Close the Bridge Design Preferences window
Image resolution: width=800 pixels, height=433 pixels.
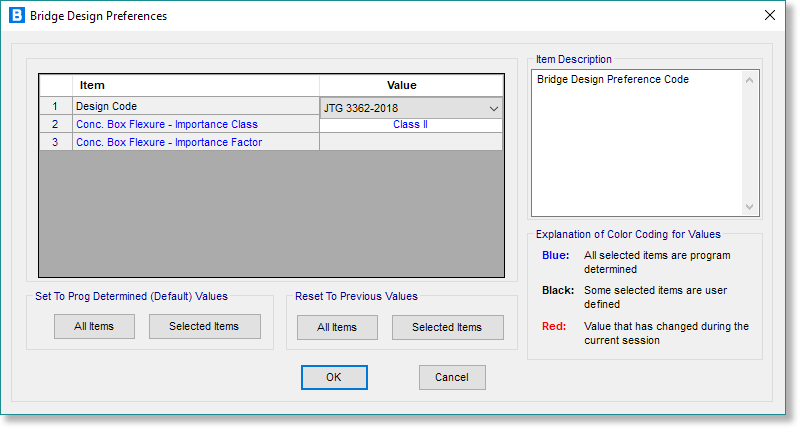tap(769, 16)
